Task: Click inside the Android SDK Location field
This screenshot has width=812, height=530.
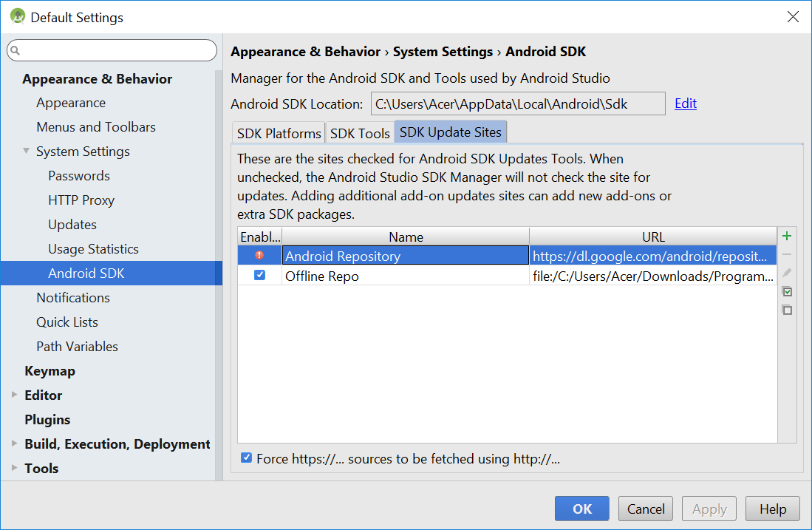Action: click(517, 103)
